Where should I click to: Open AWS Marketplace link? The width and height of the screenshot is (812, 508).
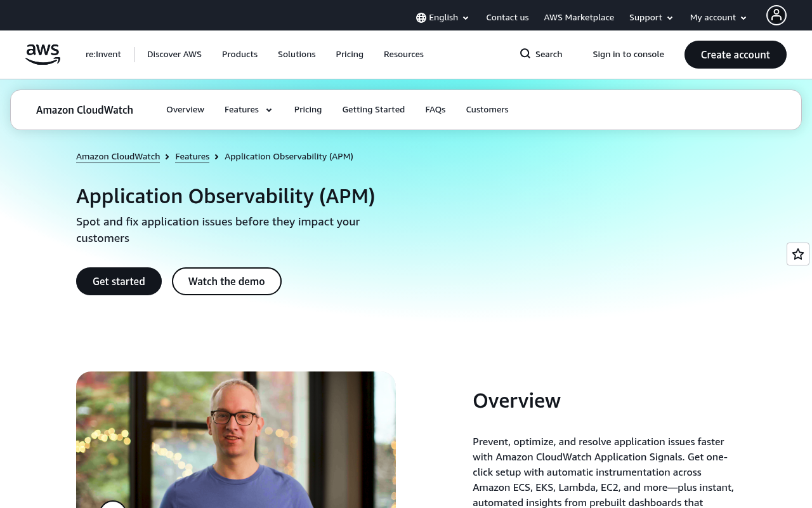point(579,18)
